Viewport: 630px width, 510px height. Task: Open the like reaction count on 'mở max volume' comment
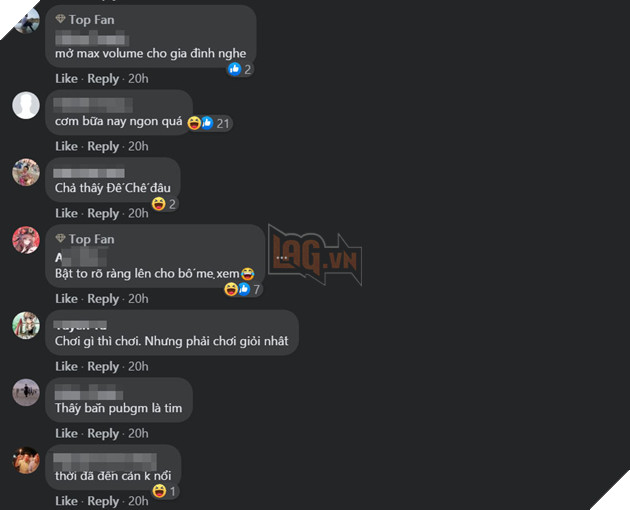coord(240,70)
